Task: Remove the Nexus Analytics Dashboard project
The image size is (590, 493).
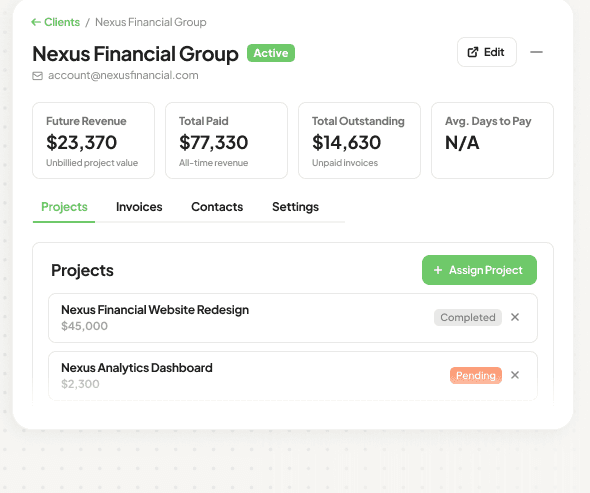Action: [515, 375]
